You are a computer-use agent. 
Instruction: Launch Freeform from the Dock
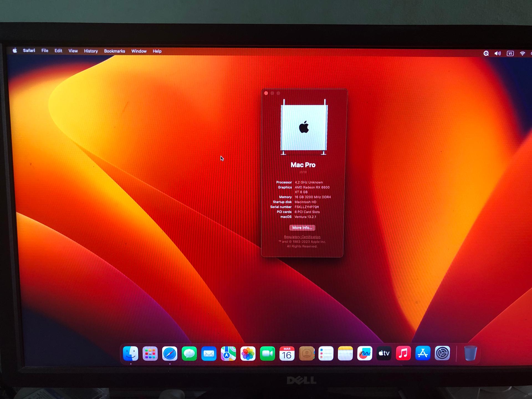click(365, 353)
